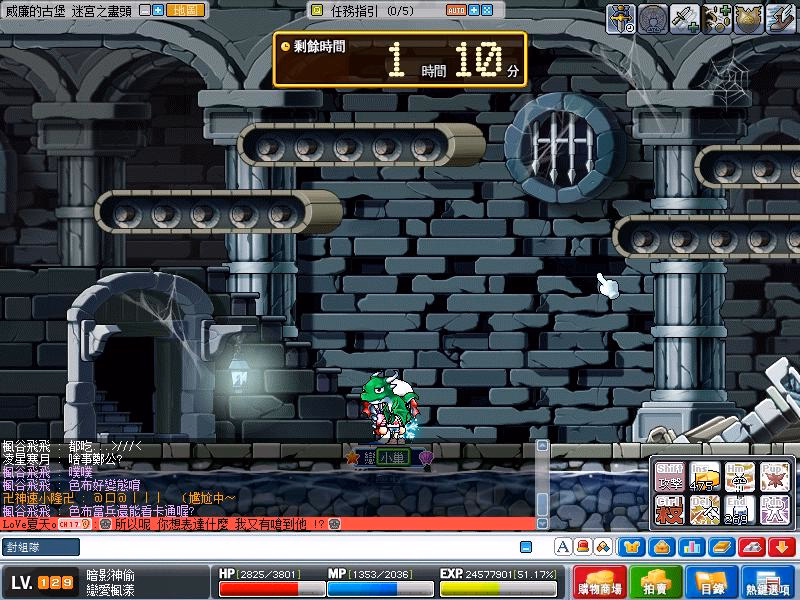The width and height of the screenshot is (800, 600).
Task: Open the inventory bag icon
Action: [x=661, y=547]
